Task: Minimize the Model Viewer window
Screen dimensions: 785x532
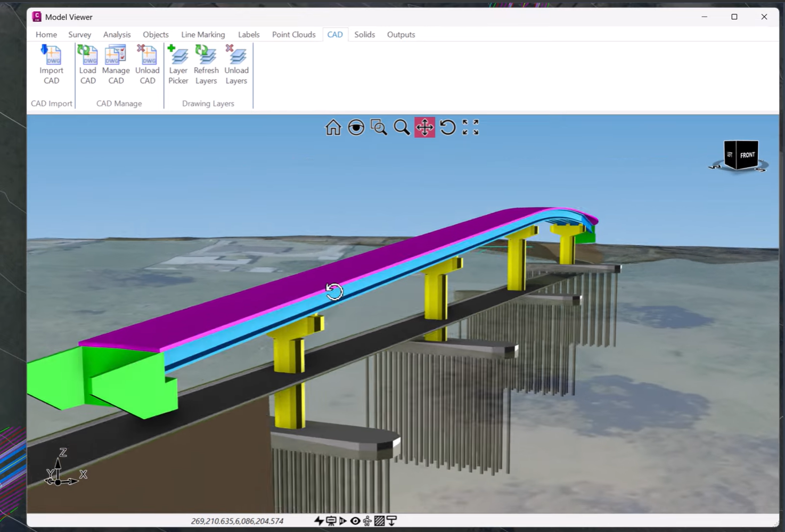Action: click(705, 17)
